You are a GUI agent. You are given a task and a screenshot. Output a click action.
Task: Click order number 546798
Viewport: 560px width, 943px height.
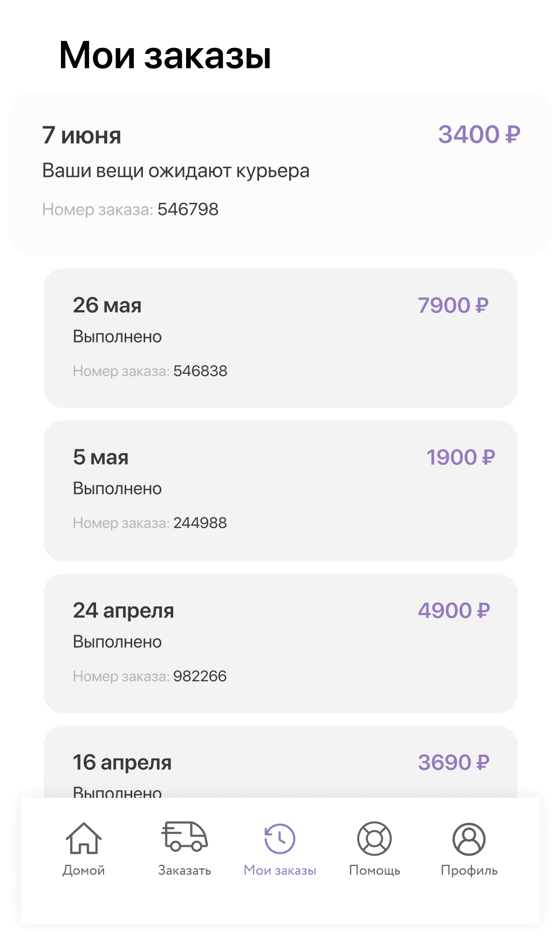(x=188, y=209)
